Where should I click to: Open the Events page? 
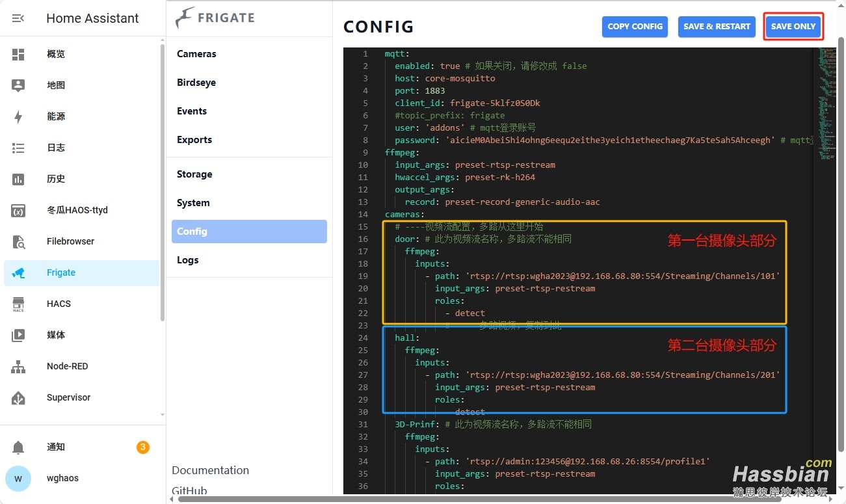(x=192, y=111)
